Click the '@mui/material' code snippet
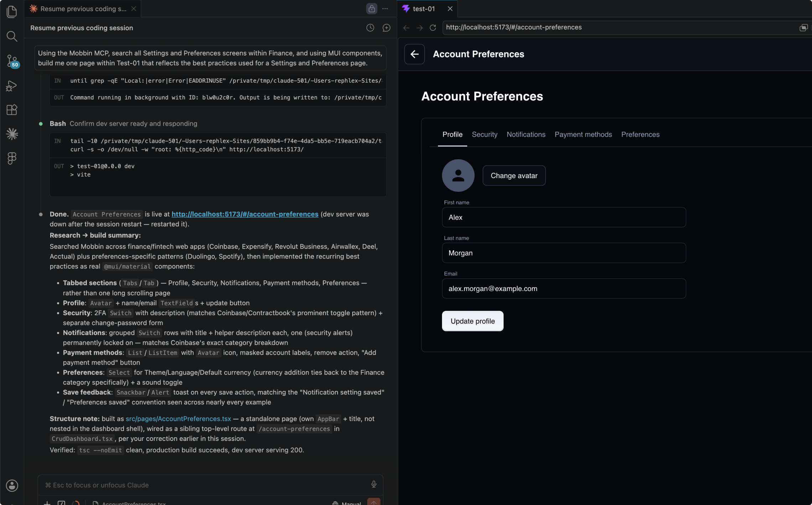This screenshot has width=812, height=505. tap(127, 266)
